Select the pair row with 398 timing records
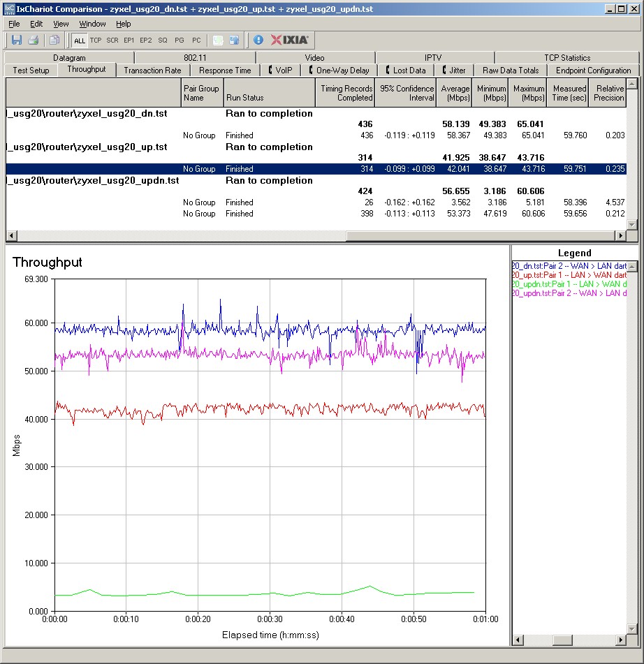Image resolution: width=644 pixels, height=664 pixels. point(316,214)
